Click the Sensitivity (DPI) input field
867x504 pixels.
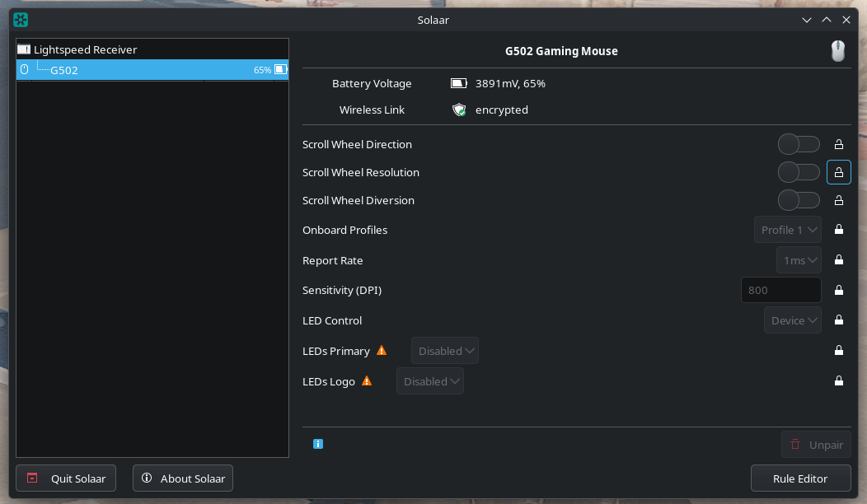[x=781, y=290]
